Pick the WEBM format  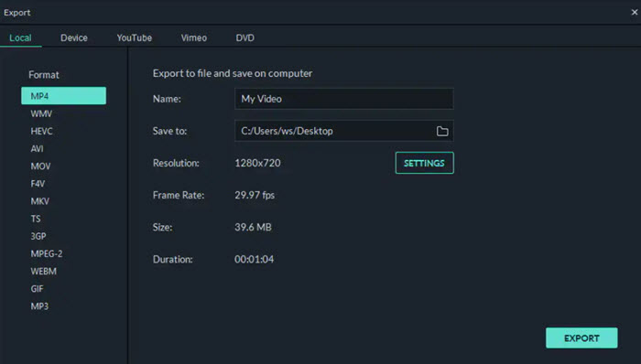44,272
